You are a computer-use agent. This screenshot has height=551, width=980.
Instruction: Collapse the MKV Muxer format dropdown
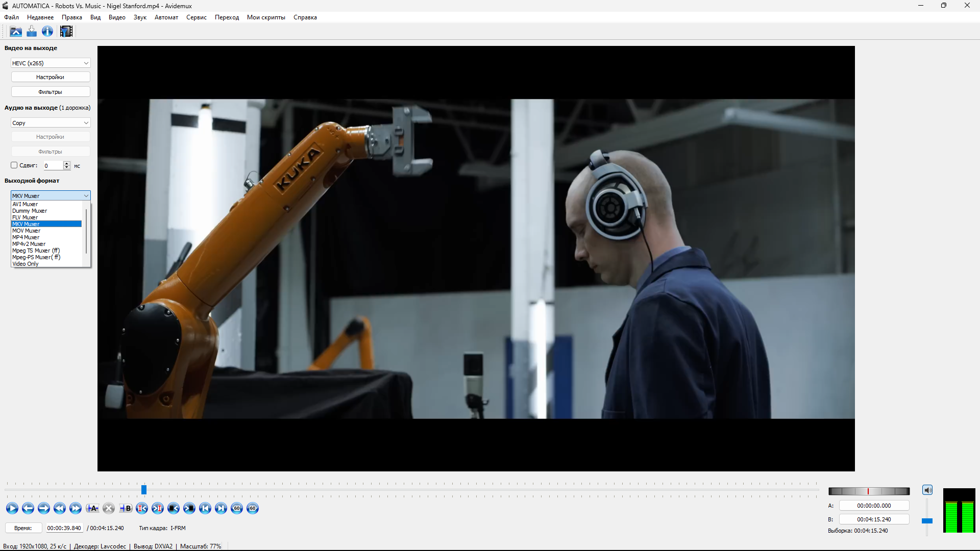[51, 196]
